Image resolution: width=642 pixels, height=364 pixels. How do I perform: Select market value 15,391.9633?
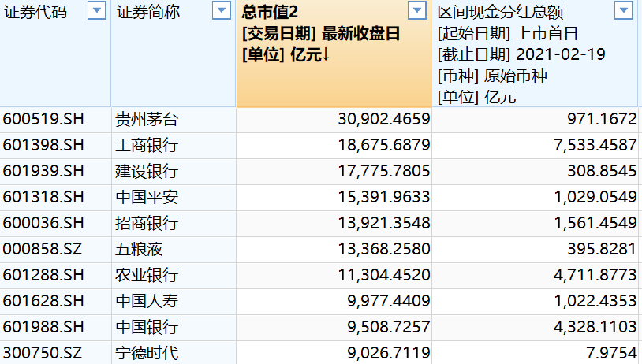coord(334,197)
